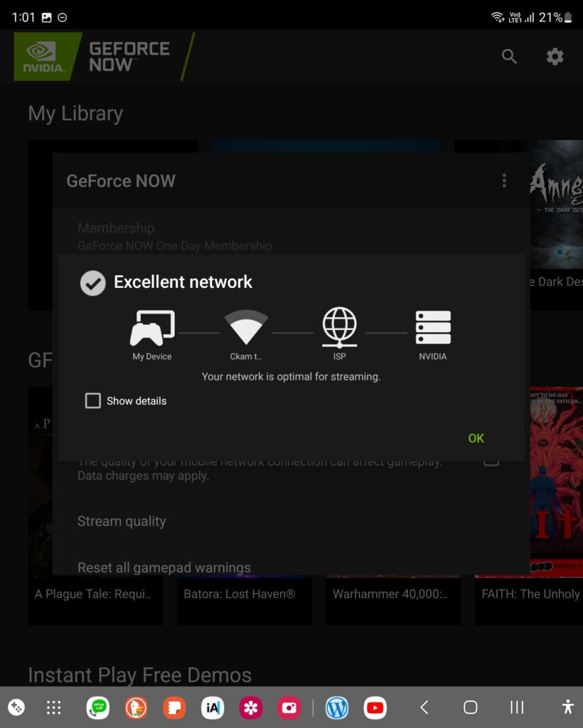Launch the iA Writer app
Screen dimensions: 583x728
click(213, 707)
